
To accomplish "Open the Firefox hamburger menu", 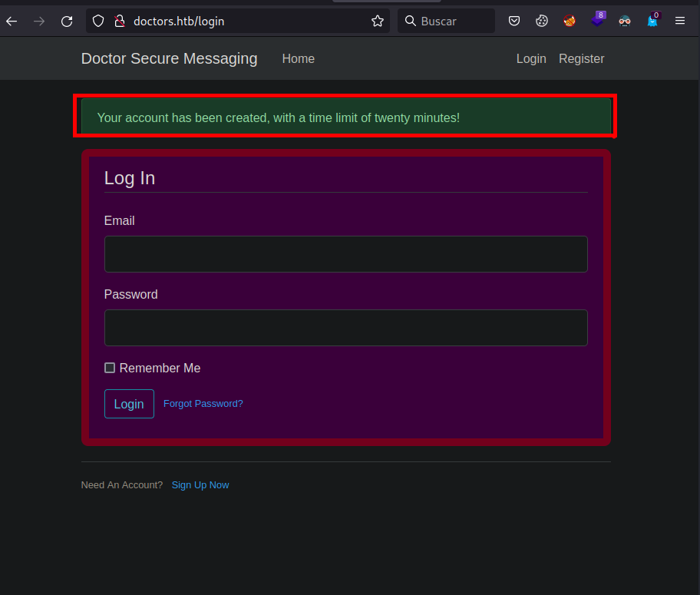I will click(x=680, y=21).
